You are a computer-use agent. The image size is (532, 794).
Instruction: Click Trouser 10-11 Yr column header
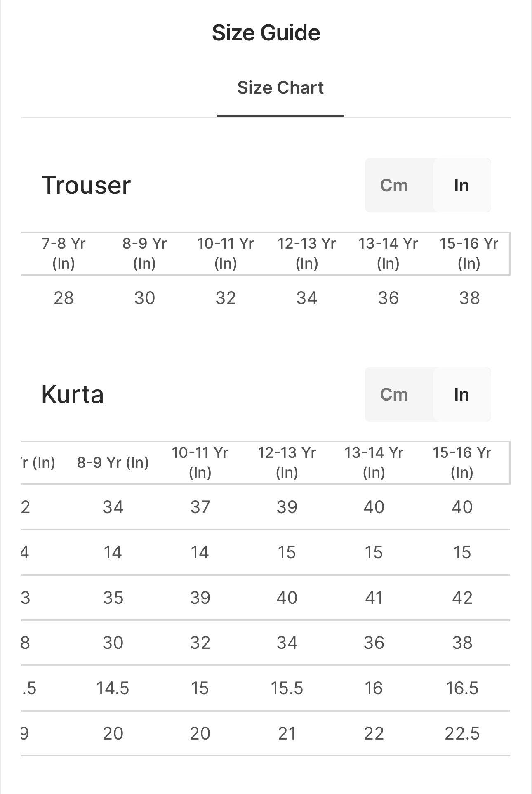(x=225, y=253)
